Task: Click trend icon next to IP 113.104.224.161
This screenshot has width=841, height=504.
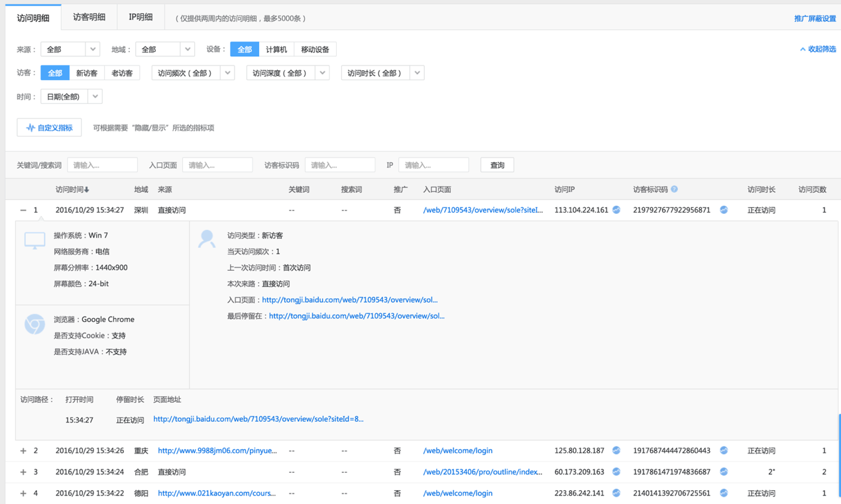Action: coord(616,210)
